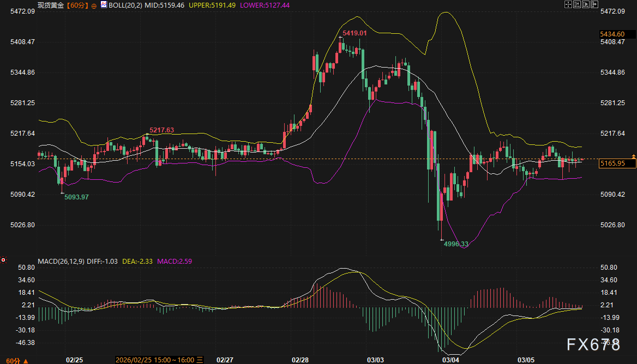
Task: Click the orange arrow at current price
Action: click(x=633, y=156)
